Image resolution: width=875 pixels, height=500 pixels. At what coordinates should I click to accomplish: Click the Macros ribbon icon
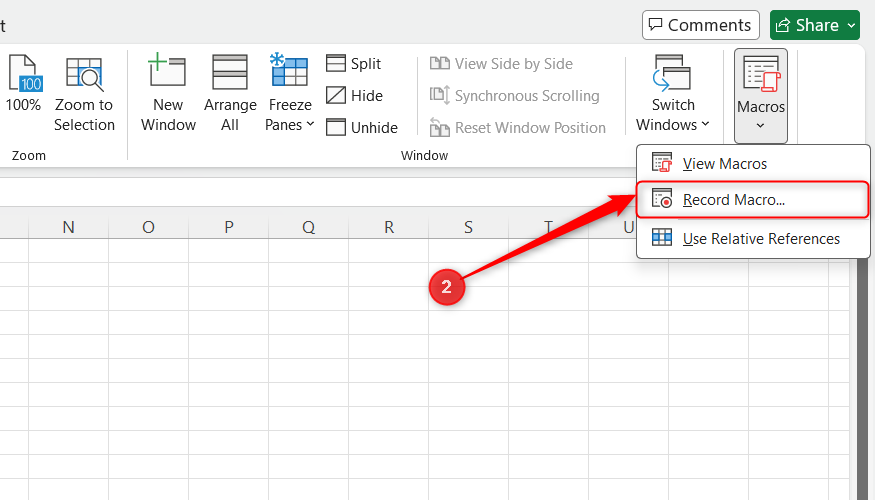coord(761,74)
